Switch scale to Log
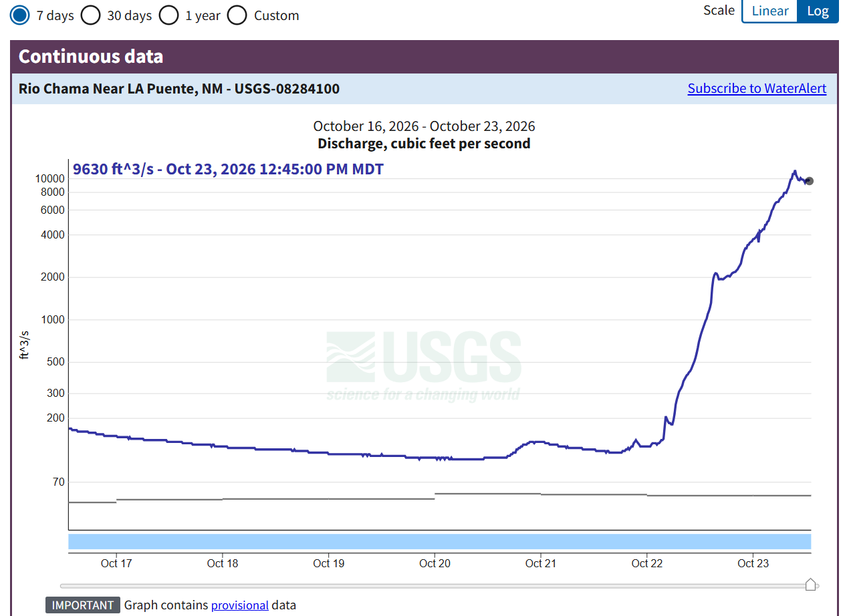The width and height of the screenshot is (847, 616). pyautogui.click(x=818, y=11)
